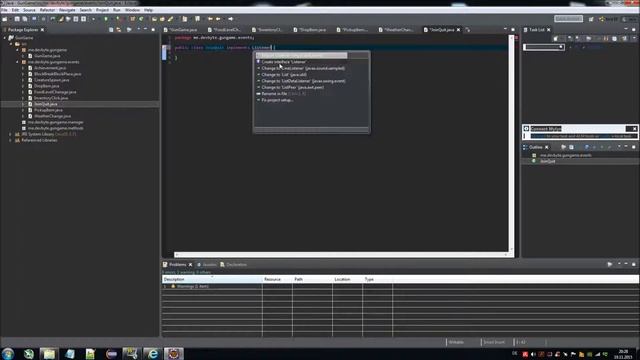This screenshot has width=640, height=360.
Task: Open Internet Explorer from the taskbar
Action: point(152,353)
